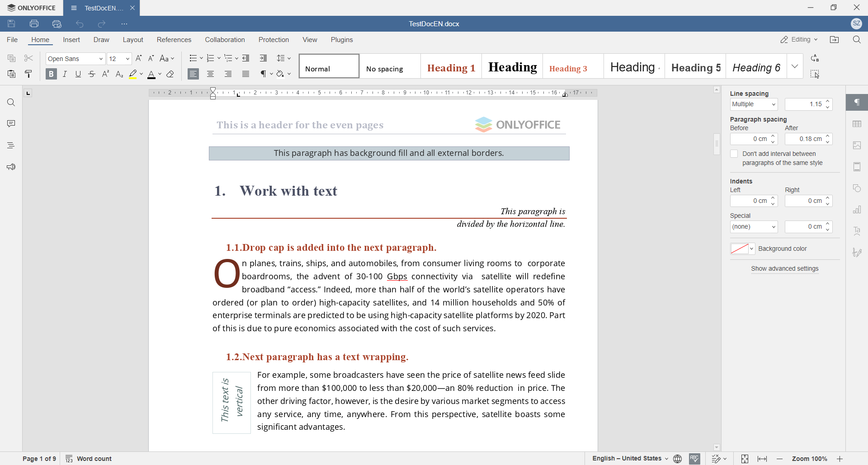Toggle Bold formatting button
868x465 pixels.
[51, 74]
